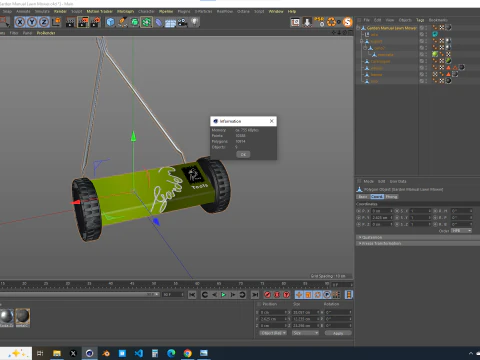The image size is (480, 360).
Task: Open the Pipeline menu
Action: click(x=166, y=11)
